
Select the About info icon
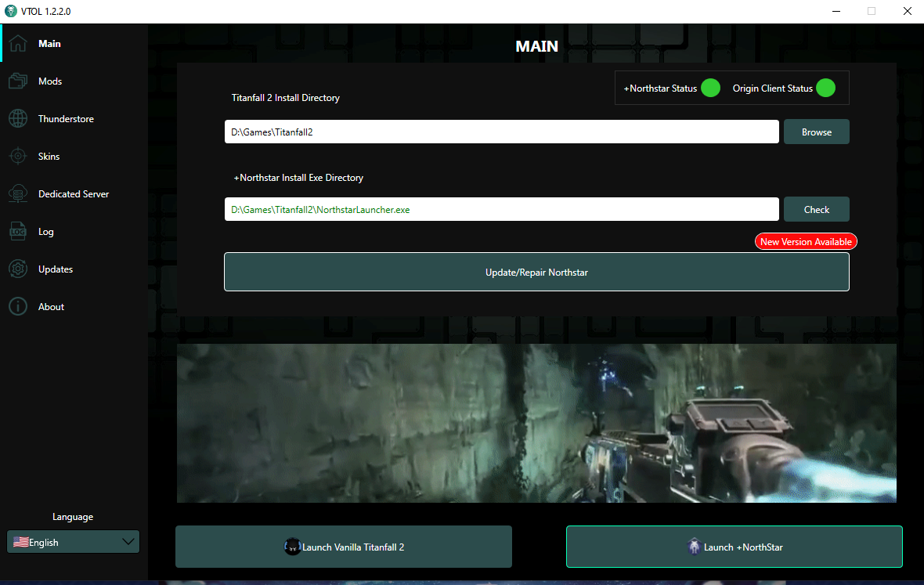(18, 306)
